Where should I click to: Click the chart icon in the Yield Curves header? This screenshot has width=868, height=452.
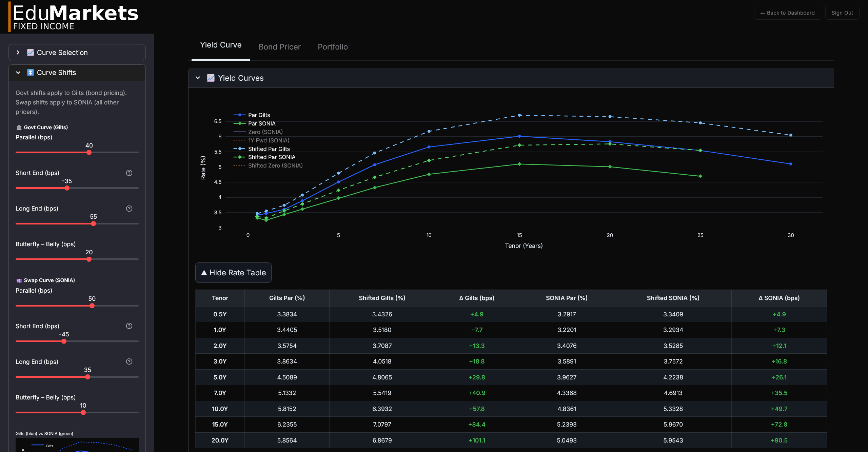click(211, 78)
